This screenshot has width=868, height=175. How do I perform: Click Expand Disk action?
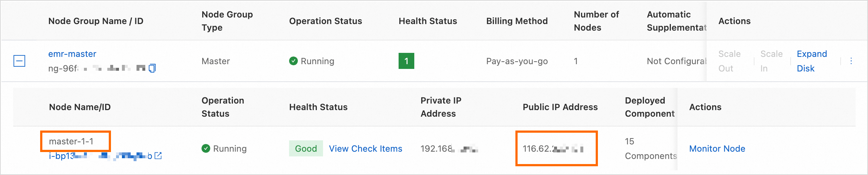811,61
